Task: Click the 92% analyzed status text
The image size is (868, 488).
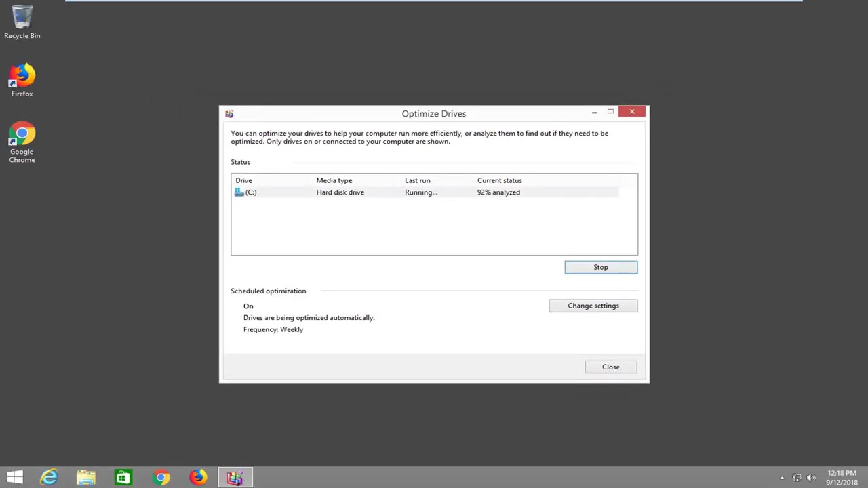Action: (x=498, y=192)
